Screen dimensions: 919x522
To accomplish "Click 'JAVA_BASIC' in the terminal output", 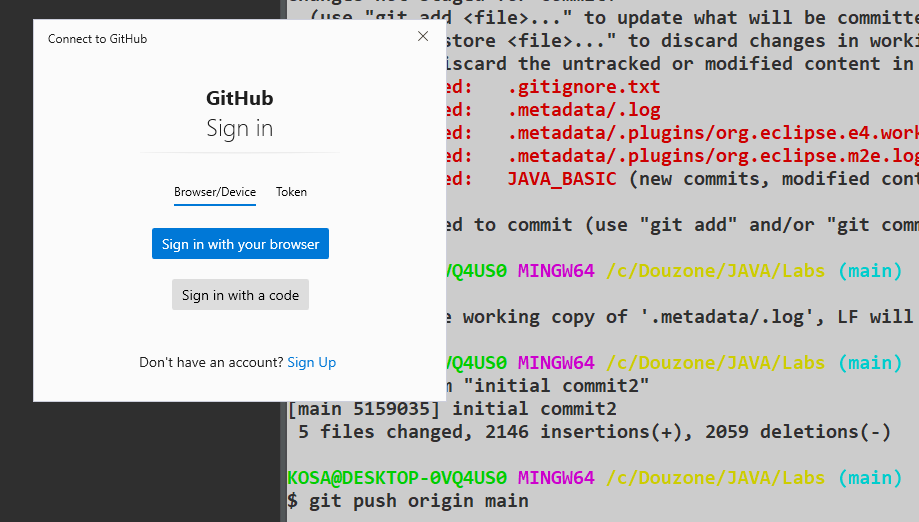I will point(562,179).
